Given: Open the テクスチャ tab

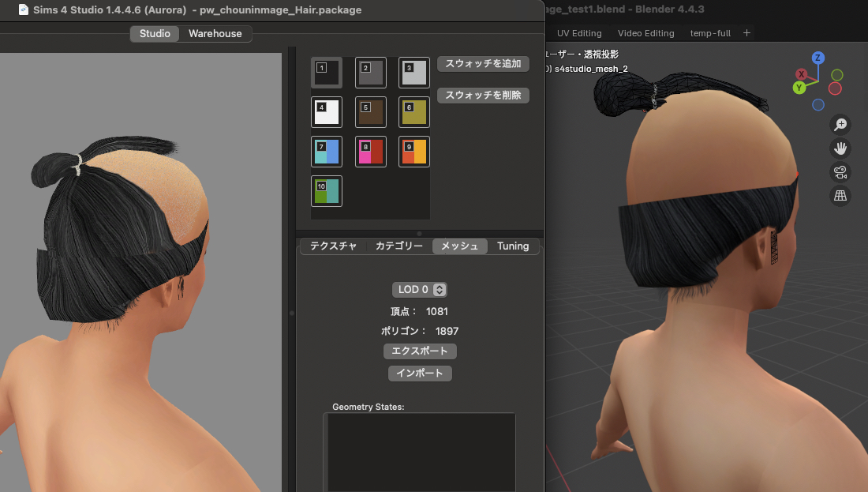Looking at the screenshot, I should click(333, 246).
